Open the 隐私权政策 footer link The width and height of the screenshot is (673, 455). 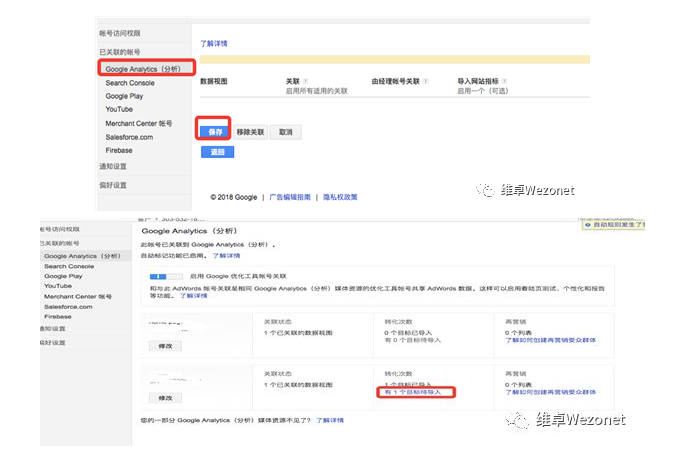click(x=340, y=197)
